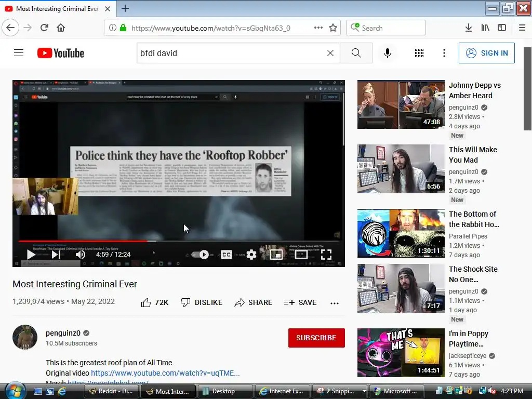Screen dimensions: 532x399
Task: Close the 'Most Interesting Criminal Ever' tab
Action: coord(108,9)
